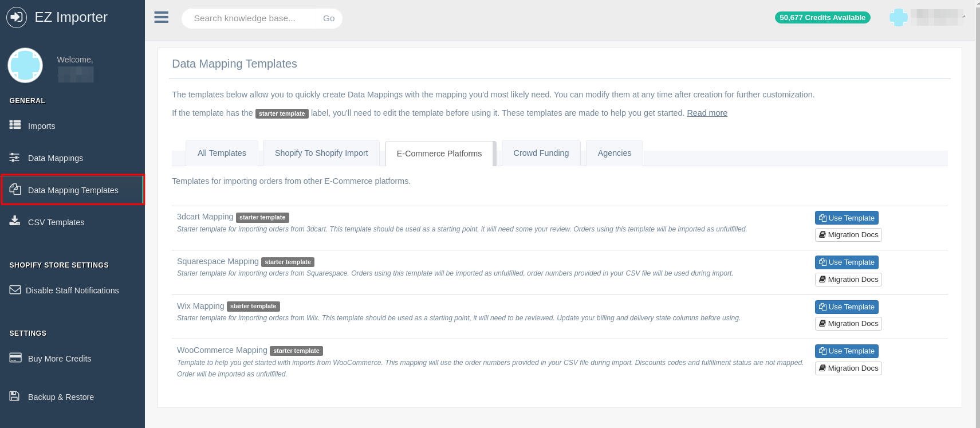Use Template for WooCommerce Mapping
The image size is (980, 428).
pos(847,351)
